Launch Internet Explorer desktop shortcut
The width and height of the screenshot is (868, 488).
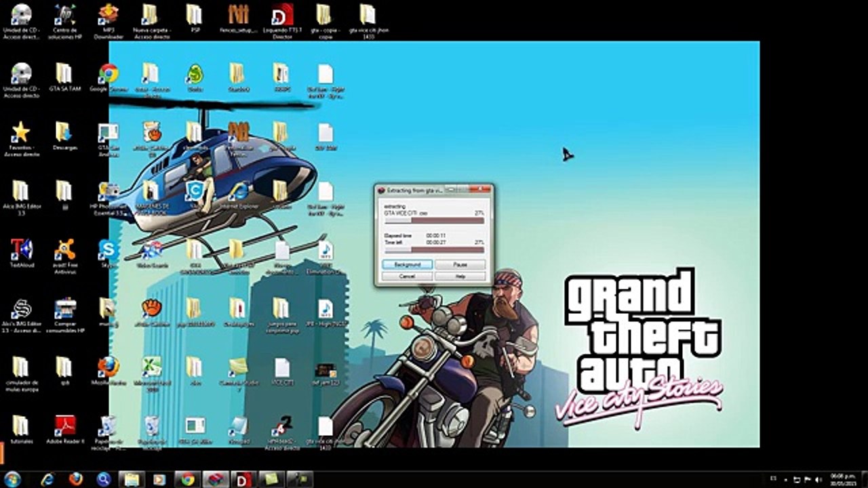[x=239, y=195]
